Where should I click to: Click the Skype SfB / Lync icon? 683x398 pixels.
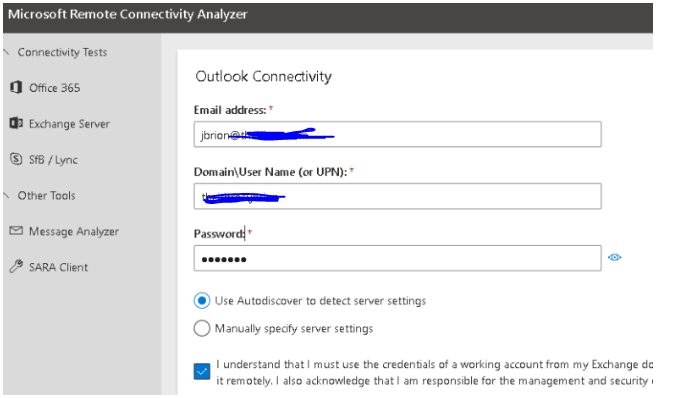pos(16,159)
